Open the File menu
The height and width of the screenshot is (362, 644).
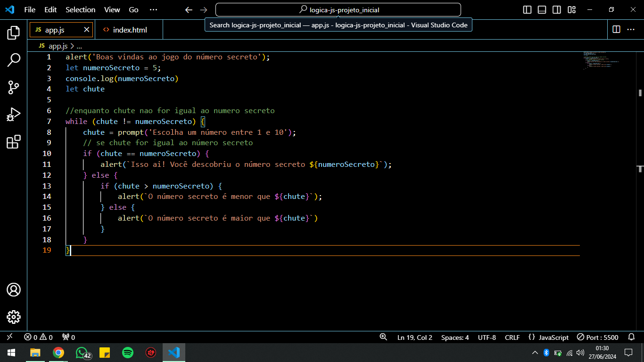(x=30, y=9)
